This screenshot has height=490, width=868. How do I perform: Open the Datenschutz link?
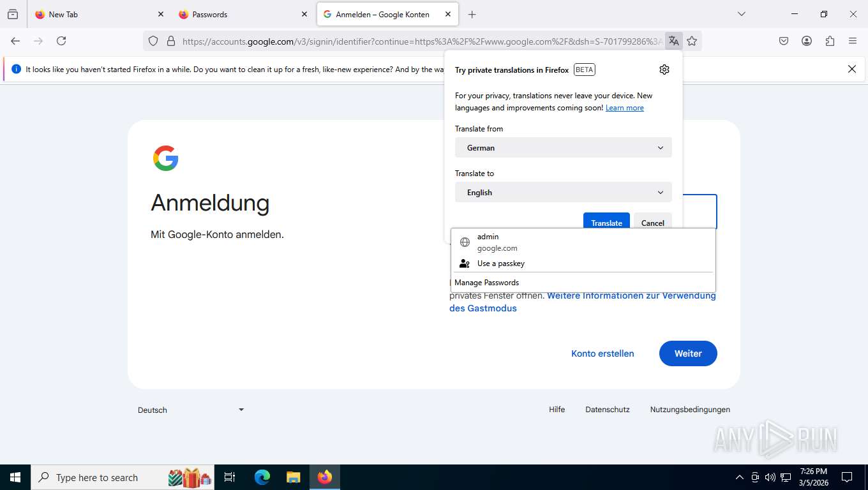[x=608, y=410]
